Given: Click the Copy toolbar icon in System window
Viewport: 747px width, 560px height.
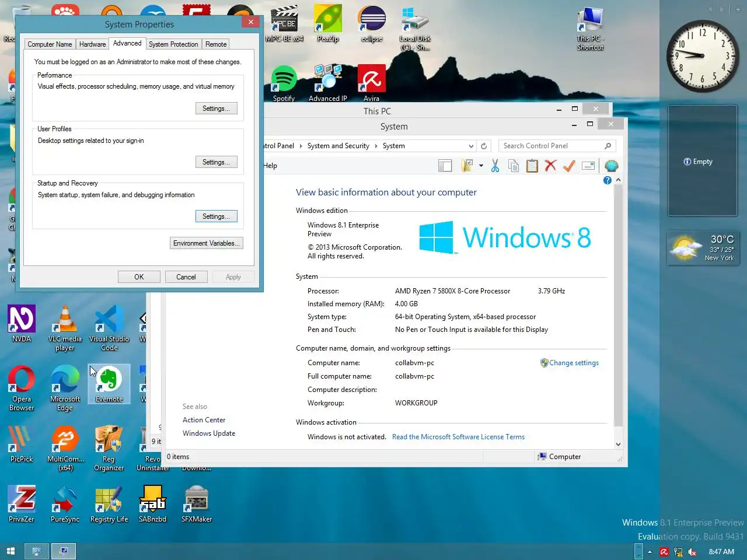Looking at the screenshot, I should pos(514,166).
